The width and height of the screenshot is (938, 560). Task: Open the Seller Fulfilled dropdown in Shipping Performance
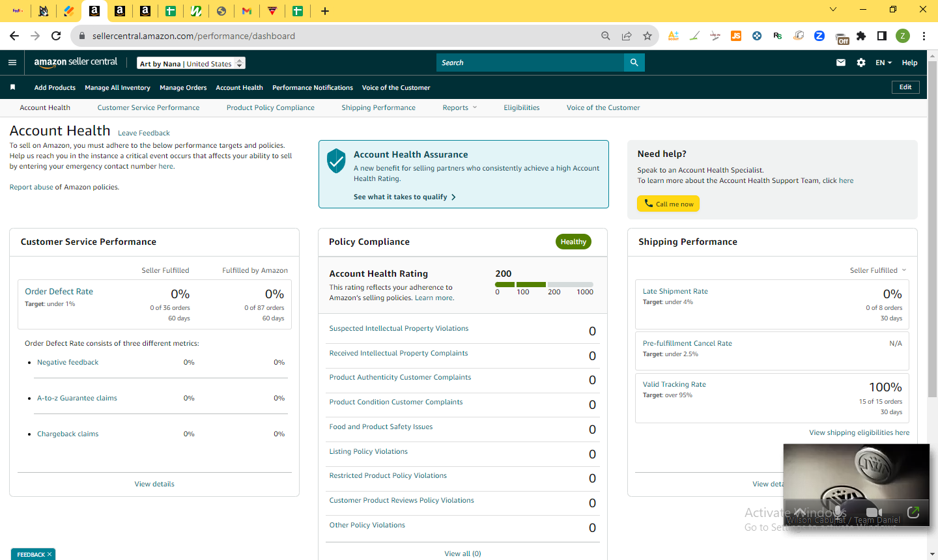tap(878, 270)
